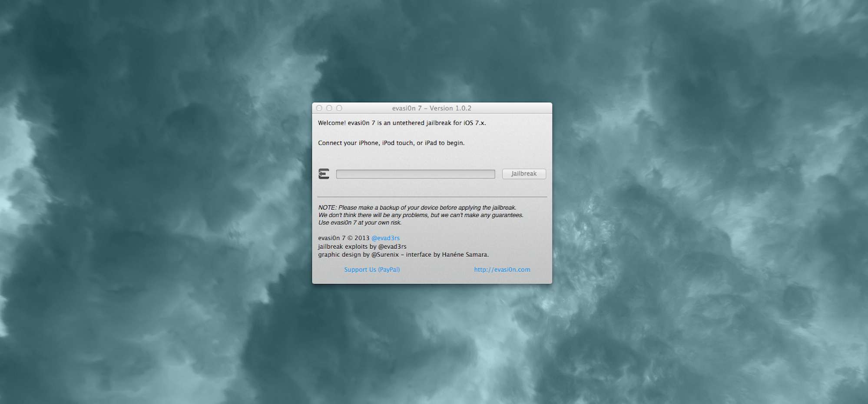Minimize the evasi0n 7 window
The height and width of the screenshot is (404, 868).
click(x=329, y=108)
